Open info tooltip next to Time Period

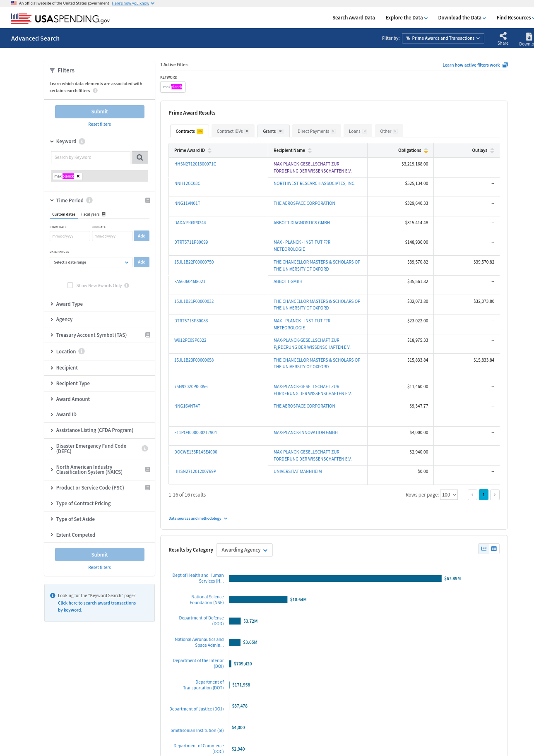(x=89, y=200)
